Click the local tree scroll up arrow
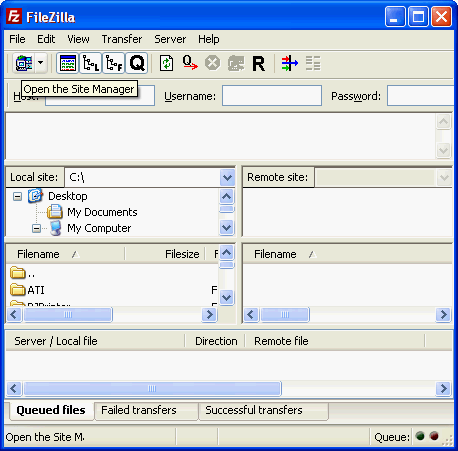This screenshot has height=451, width=458. (x=227, y=196)
